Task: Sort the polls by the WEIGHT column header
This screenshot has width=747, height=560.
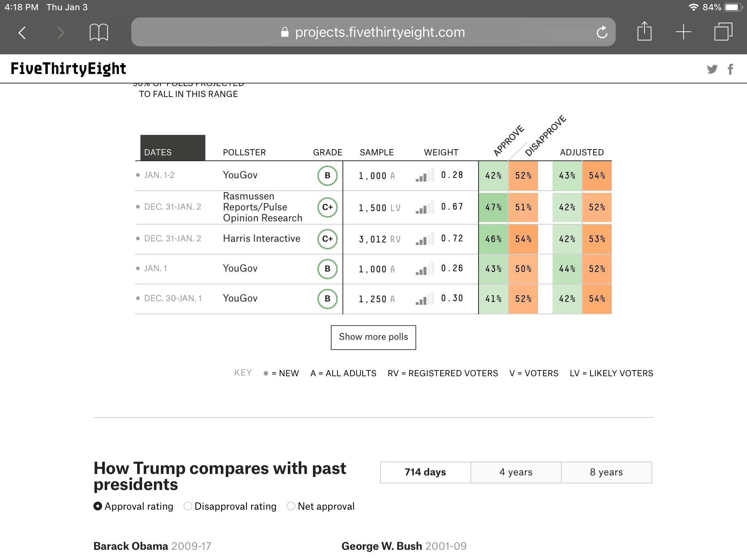Action: 441,152
